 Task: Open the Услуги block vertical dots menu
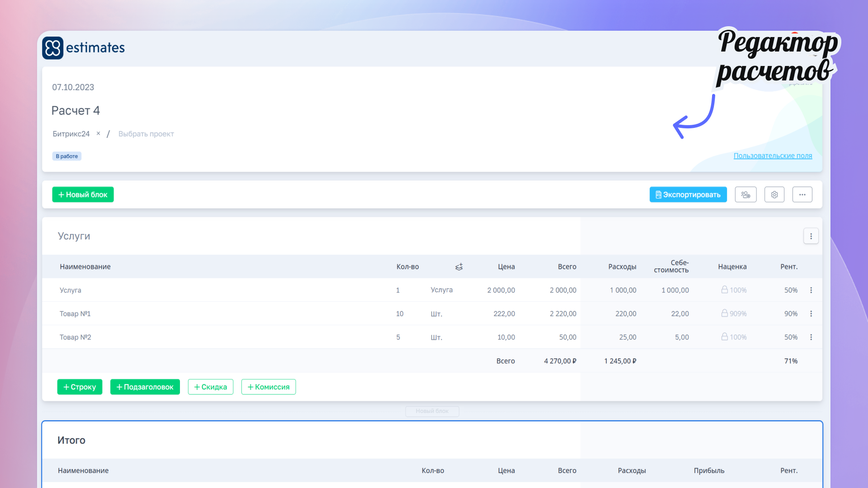point(811,236)
